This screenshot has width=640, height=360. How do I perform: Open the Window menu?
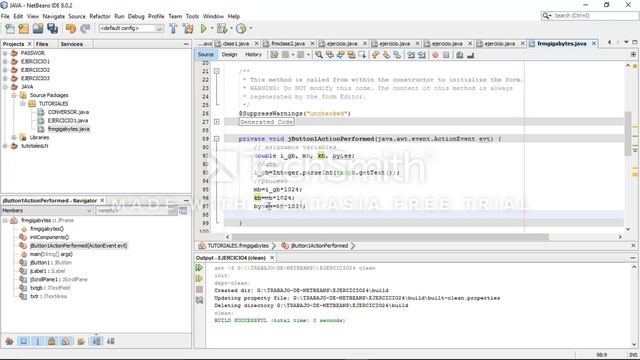[x=213, y=16]
